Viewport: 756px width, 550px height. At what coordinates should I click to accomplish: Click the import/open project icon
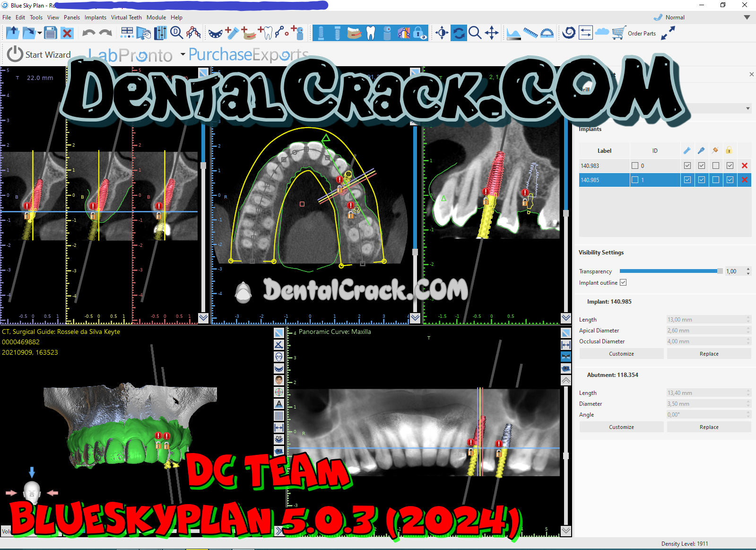tap(13, 33)
